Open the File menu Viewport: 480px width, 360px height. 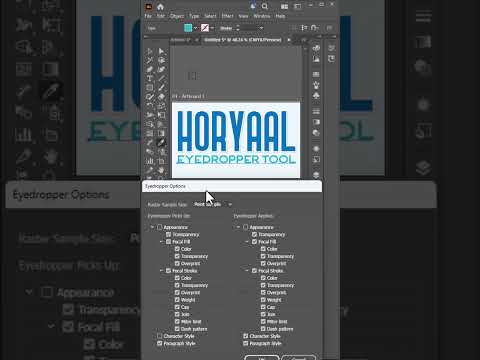click(148, 16)
